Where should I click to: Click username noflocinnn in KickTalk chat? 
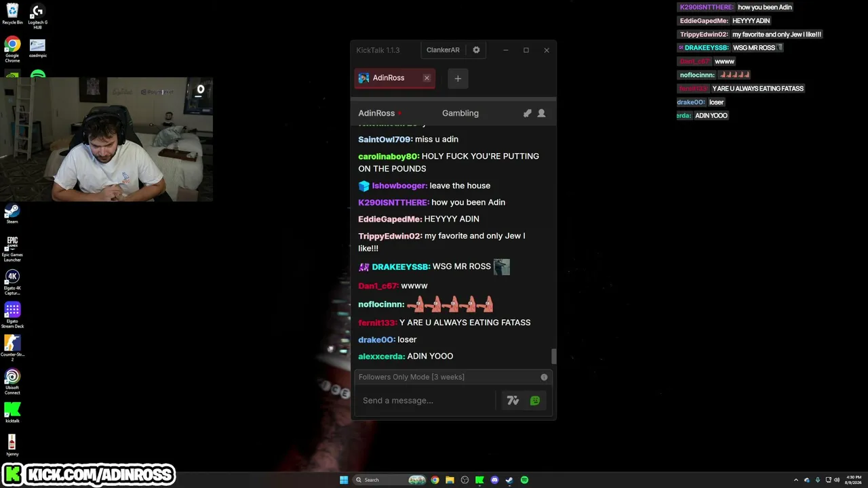pyautogui.click(x=381, y=305)
